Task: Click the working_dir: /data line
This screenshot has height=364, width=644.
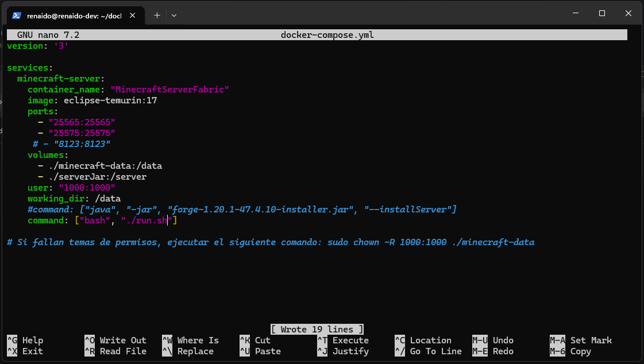Action: [x=74, y=199]
